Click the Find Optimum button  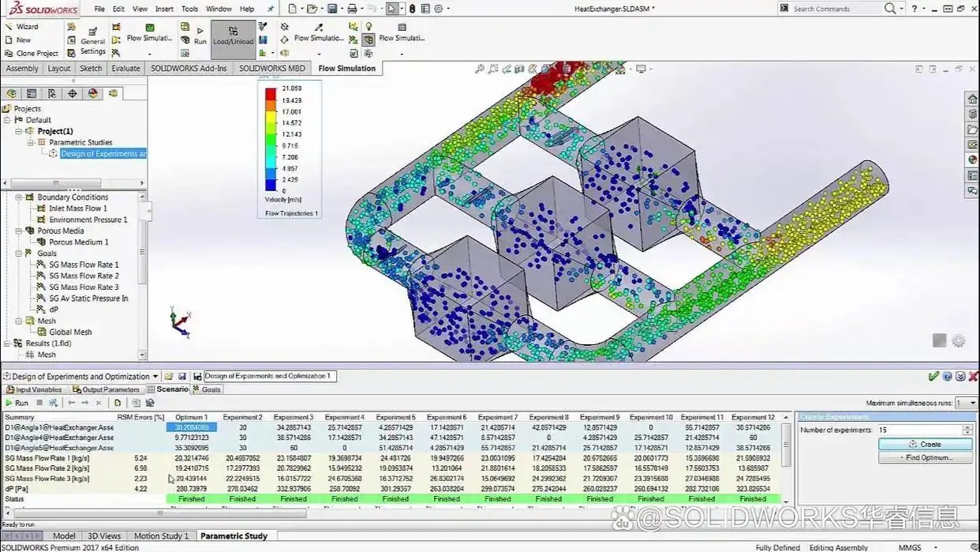pos(926,458)
